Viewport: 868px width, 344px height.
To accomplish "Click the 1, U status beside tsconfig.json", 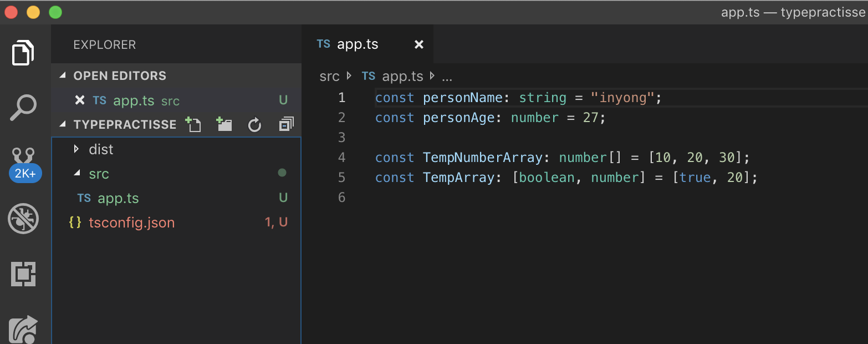I will pyautogui.click(x=276, y=222).
